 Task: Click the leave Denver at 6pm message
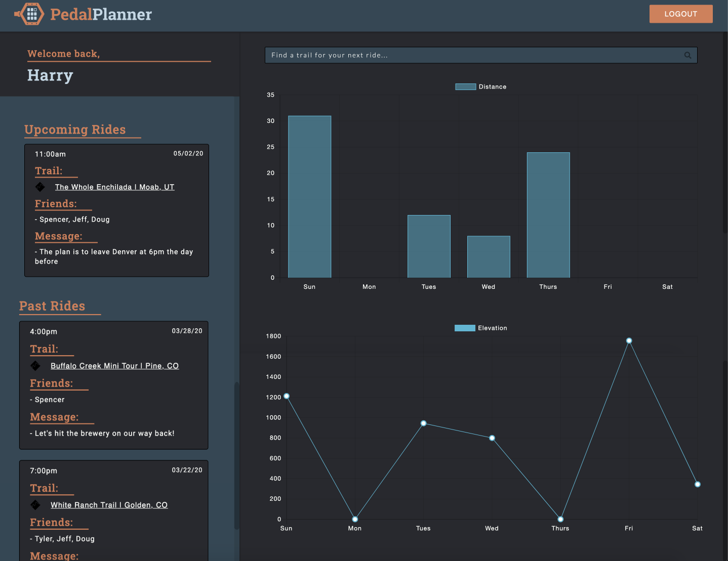[x=114, y=256]
